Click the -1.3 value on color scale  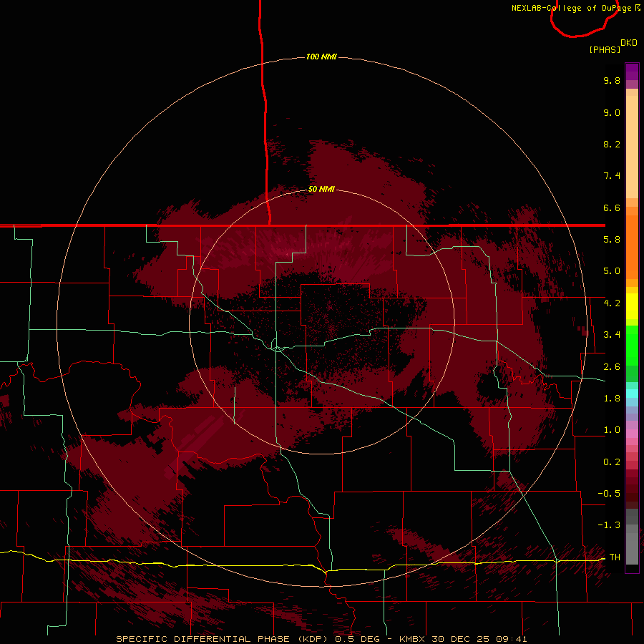609,525
